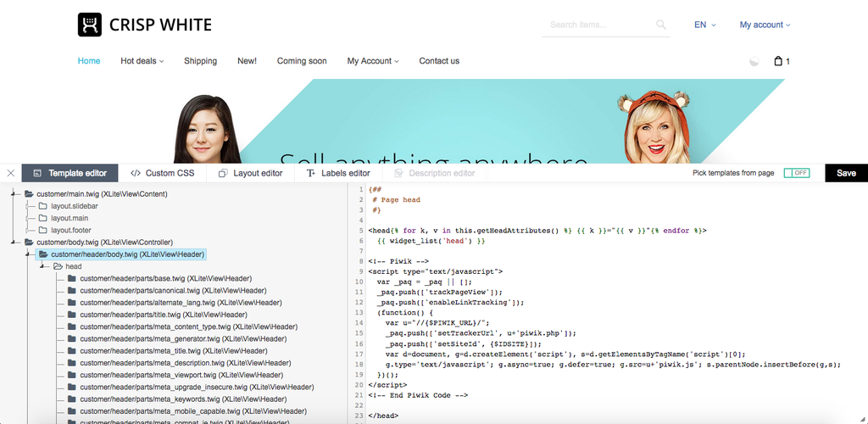Collapse the head folder tree node

tap(42, 266)
